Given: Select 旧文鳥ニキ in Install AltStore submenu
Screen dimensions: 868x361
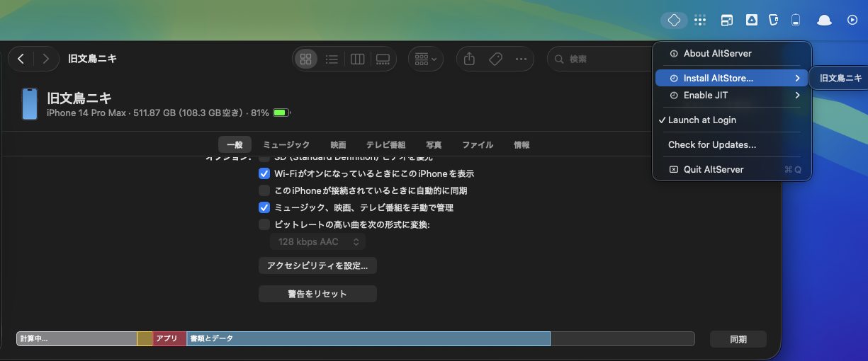Looking at the screenshot, I should [840, 78].
